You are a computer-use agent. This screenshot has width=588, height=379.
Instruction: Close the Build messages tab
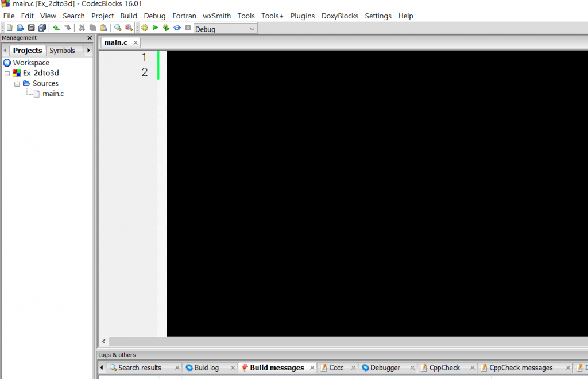(x=312, y=368)
